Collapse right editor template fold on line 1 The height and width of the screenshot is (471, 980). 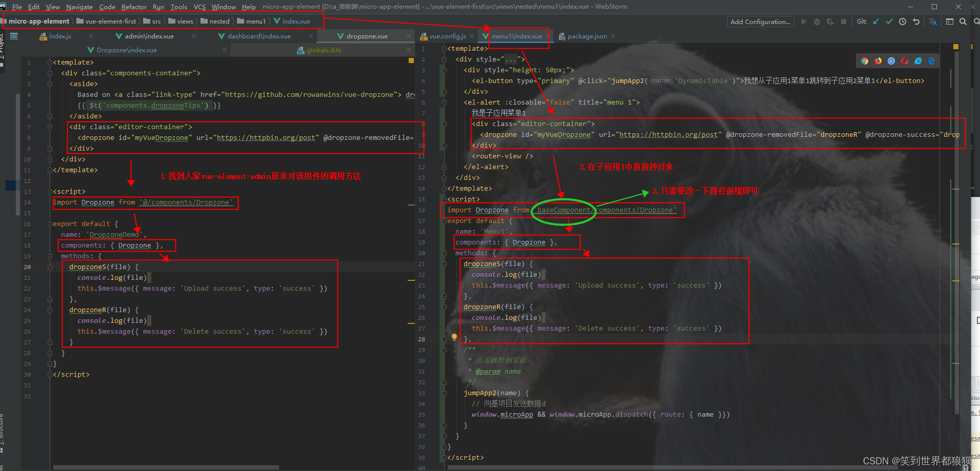(x=444, y=49)
